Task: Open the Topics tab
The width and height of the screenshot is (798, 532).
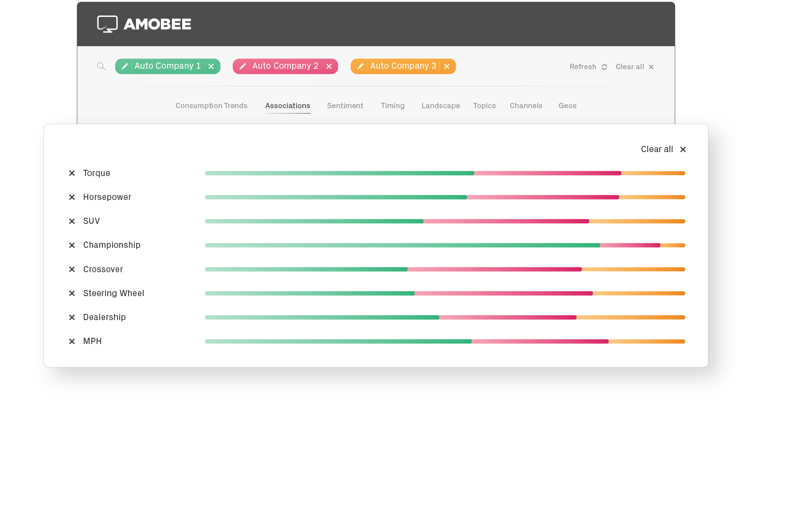Action: pos(484,106)
